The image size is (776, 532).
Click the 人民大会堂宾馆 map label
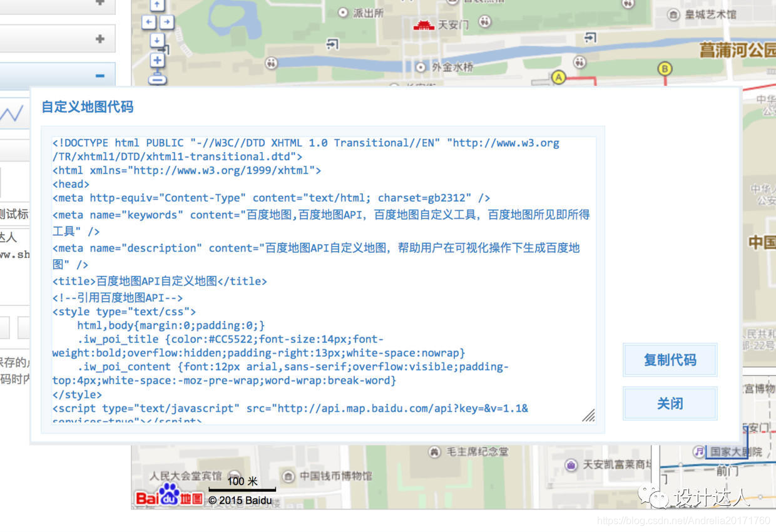(186, 476)
